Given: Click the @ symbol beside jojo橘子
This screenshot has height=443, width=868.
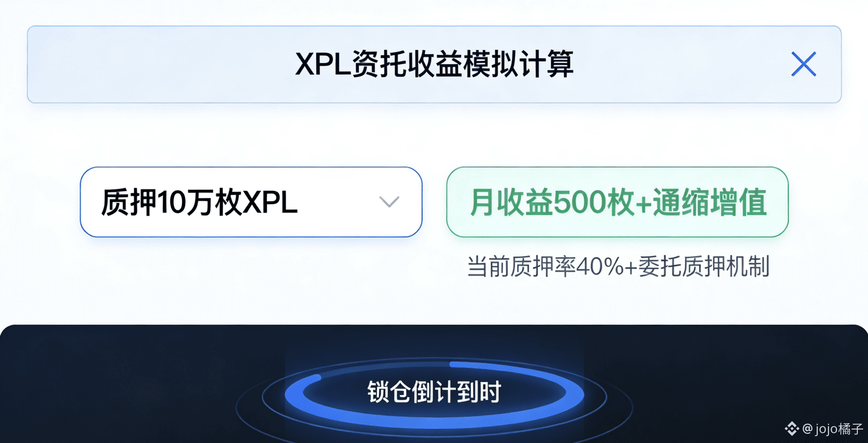Looking at the screenshot, I should point(807,429).
